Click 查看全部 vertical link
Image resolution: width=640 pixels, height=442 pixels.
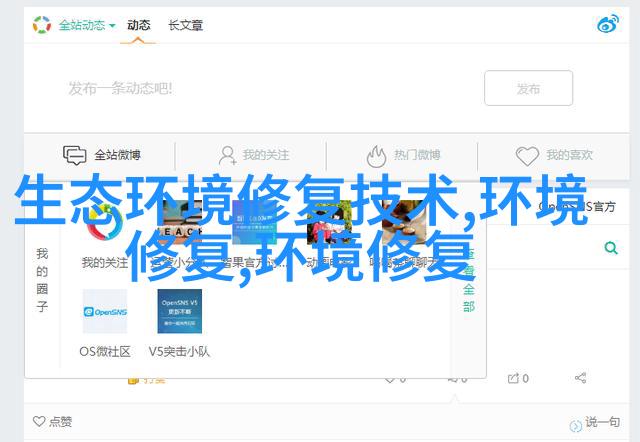tap(469, 280)
